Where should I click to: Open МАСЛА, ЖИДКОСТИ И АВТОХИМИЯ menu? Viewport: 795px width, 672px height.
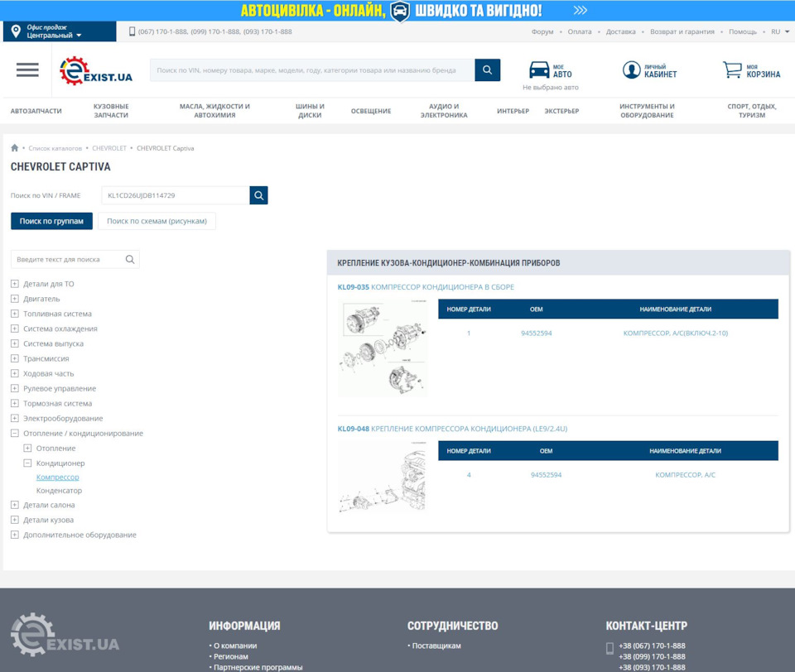click(214, 111)
